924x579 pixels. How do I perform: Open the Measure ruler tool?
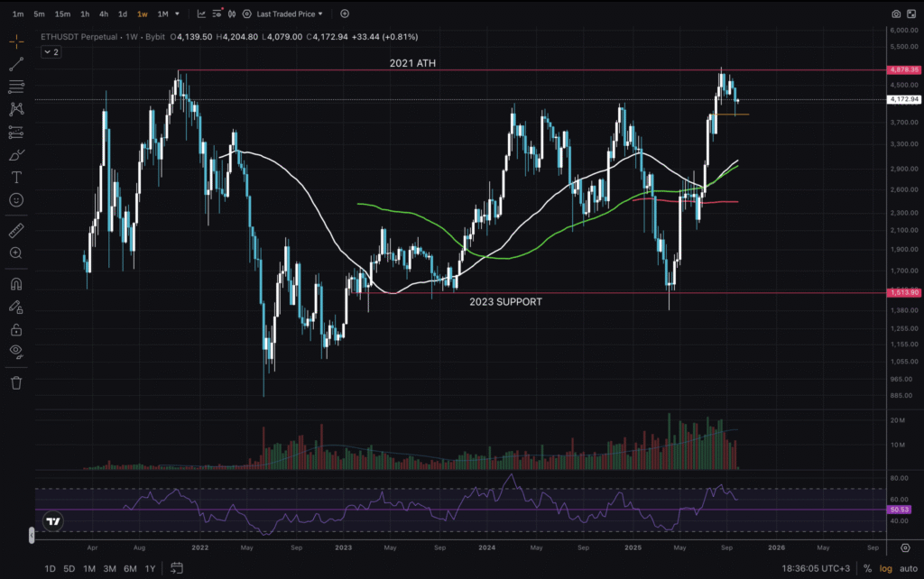16,230
